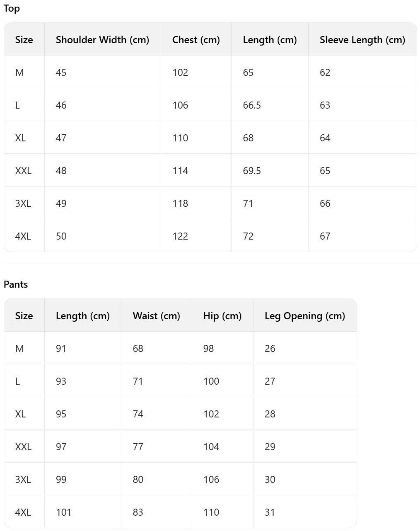
Task: Click the Length (cm) header in Pants table
Action: (82, 316)
